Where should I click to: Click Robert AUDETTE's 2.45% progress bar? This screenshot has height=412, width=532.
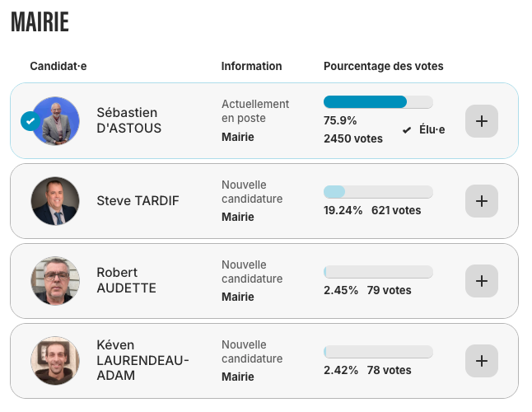point(378,272)
